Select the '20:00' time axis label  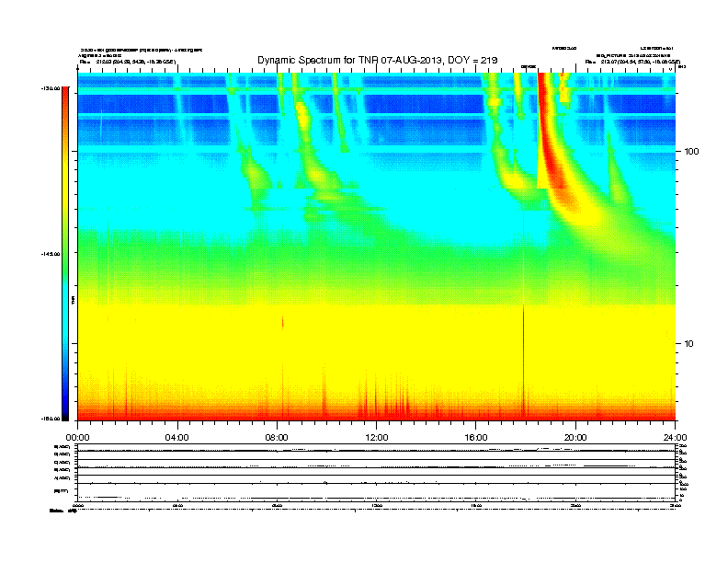pos(575,438)
